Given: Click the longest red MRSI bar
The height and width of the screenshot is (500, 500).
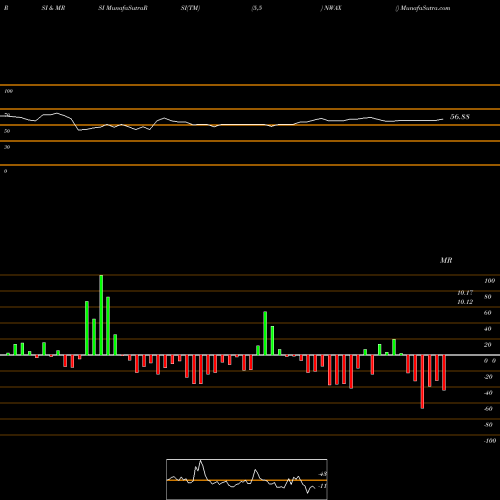Looking at the screenshot, I should (x=422, y=382).
